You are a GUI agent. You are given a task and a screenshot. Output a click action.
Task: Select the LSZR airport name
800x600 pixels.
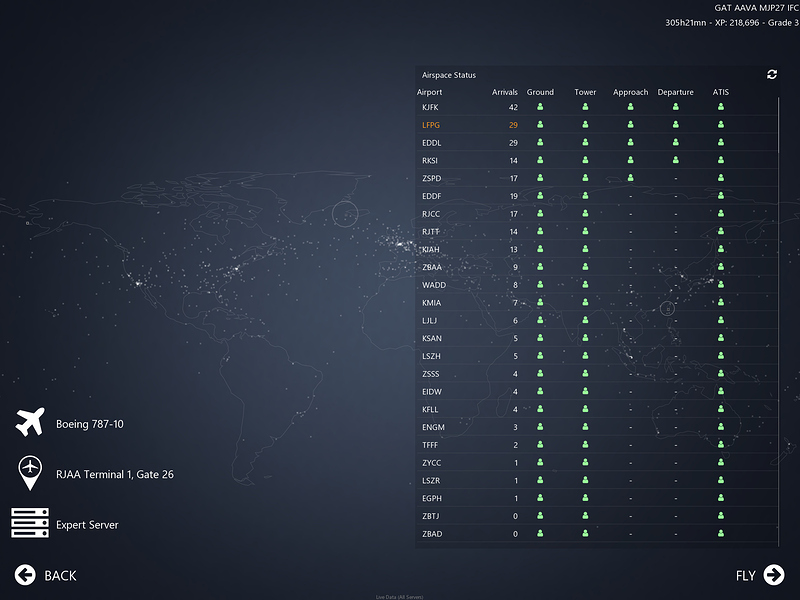[431, 481]
